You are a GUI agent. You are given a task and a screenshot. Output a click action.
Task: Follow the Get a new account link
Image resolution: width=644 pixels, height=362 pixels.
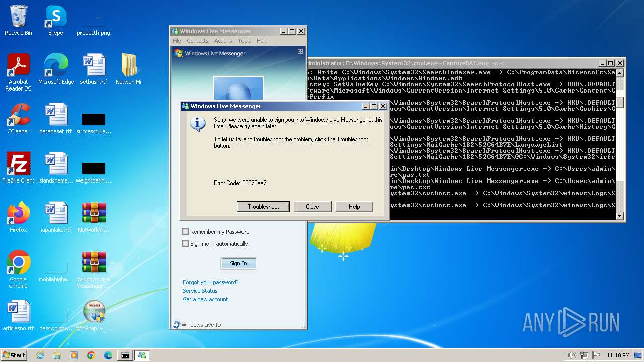205,299
